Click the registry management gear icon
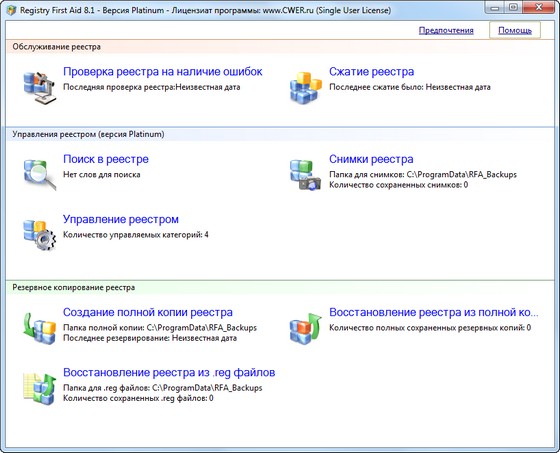Screen dimensions: 560x453 pos(40,235)
